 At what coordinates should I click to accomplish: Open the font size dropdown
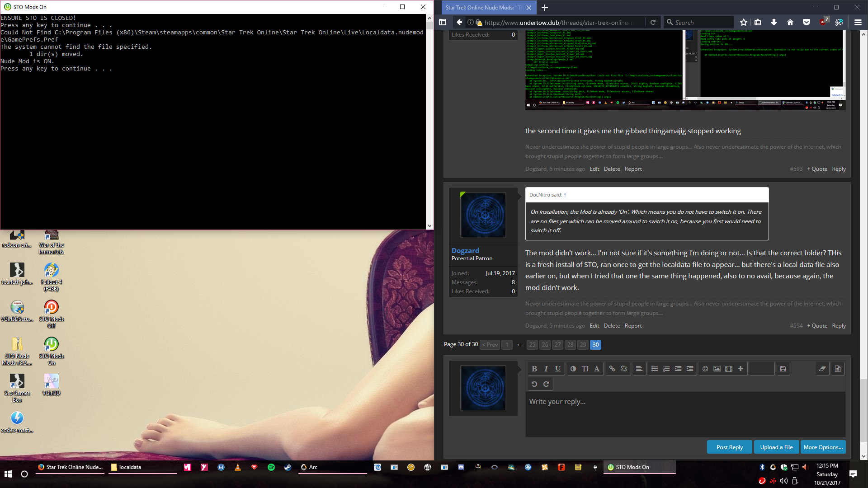point(585,369)
